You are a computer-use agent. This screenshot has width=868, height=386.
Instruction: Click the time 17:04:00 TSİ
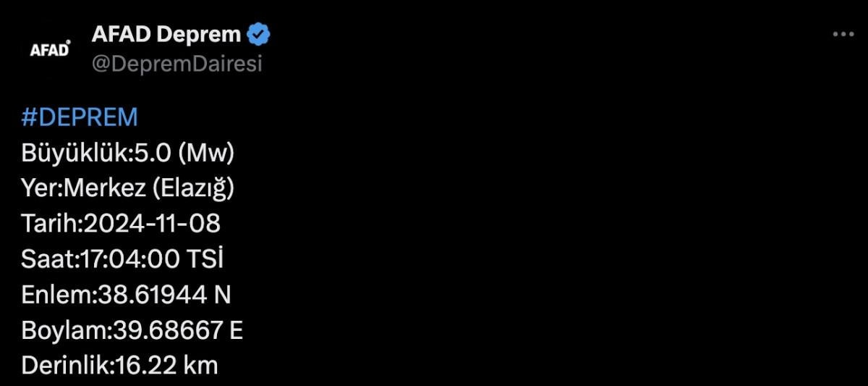pos(156,259)
